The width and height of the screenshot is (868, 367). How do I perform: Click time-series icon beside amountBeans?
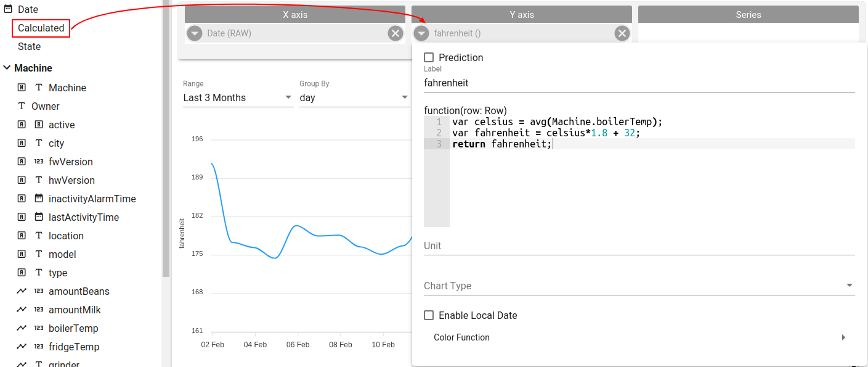coord(22,291)
